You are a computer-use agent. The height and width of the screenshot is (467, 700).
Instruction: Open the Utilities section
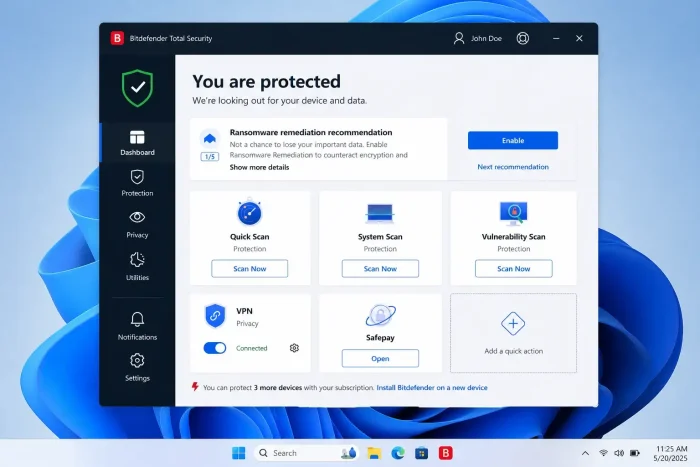tap(137, 267)
